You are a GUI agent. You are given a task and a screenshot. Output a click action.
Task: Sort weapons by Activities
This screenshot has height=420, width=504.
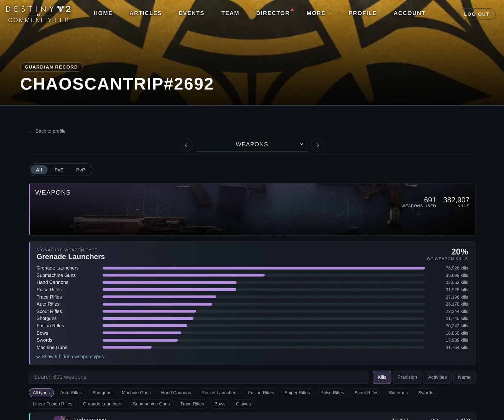tap(438, 377)
